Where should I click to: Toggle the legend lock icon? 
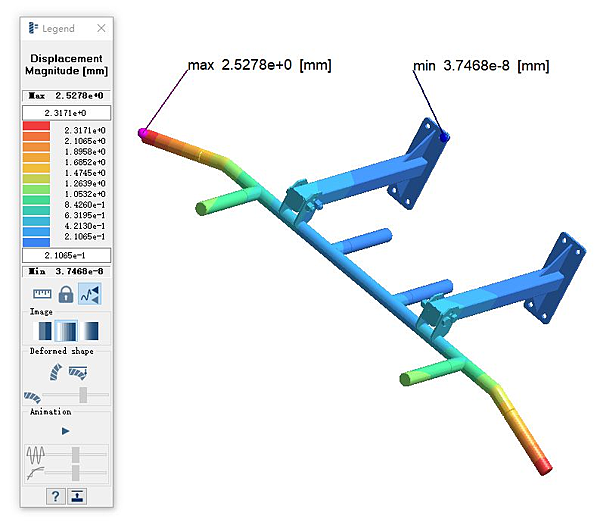coord(66,294)
